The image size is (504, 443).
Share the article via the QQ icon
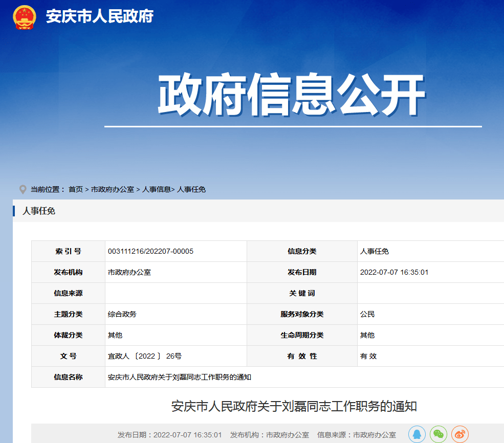[417, 434]
